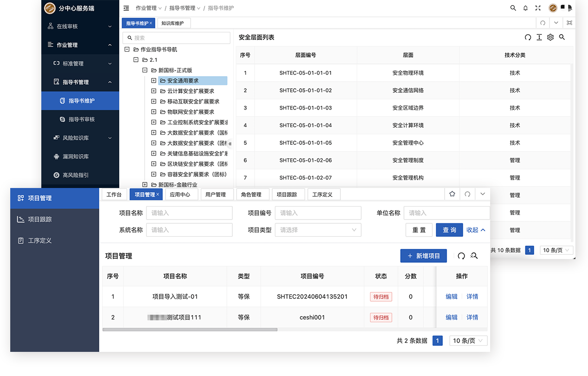Click refresh icon in project window tab bar

[x=467, y=194]
